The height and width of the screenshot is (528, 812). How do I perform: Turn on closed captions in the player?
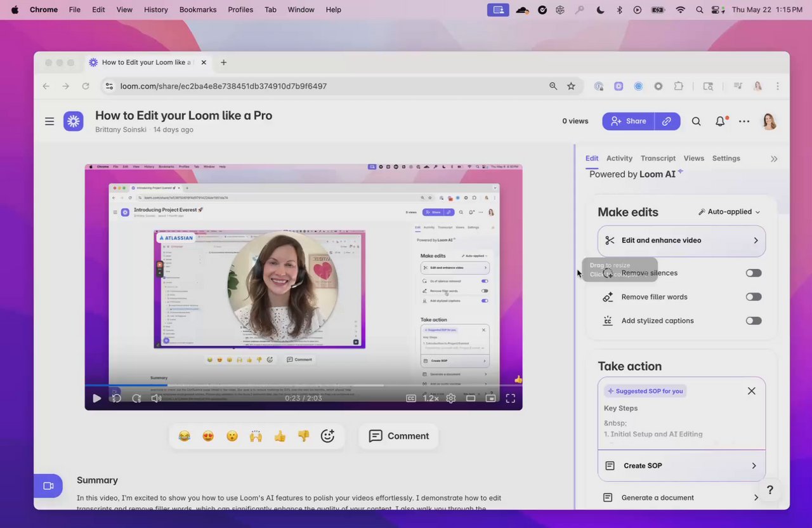coord(411,399)
